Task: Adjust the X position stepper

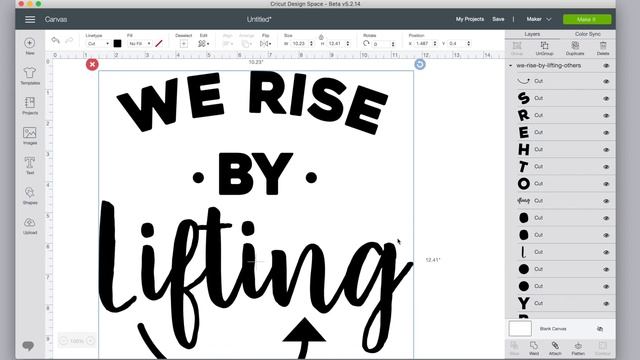Action: tap(435, 44)
